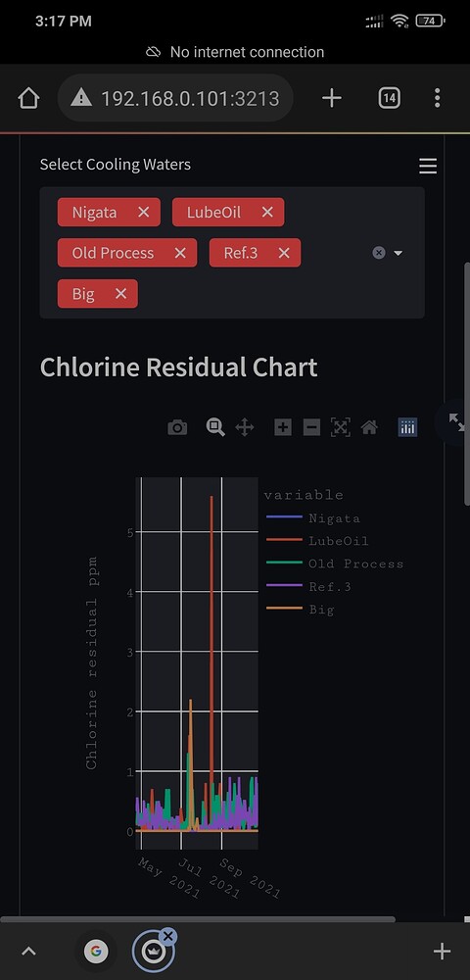Select the Zoom tool in chart toolbar
Screen dimensions: 470x980
(215, 427)
